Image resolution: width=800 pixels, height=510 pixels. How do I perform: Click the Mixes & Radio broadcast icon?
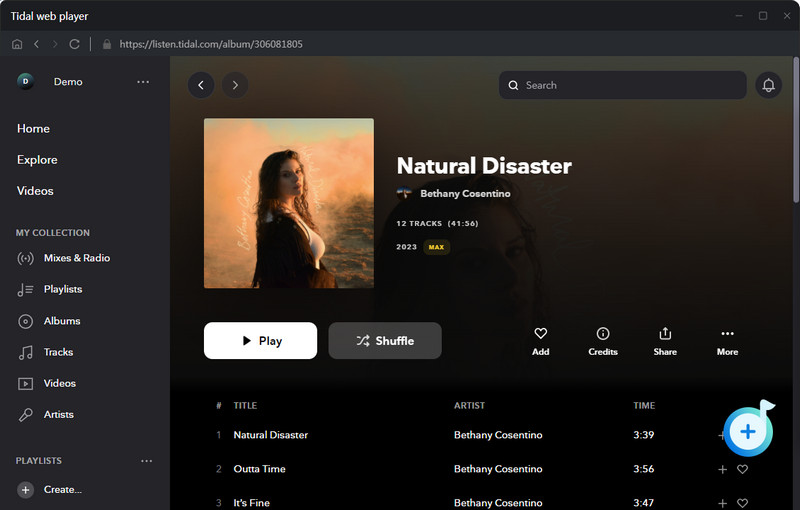click(26, 259)
